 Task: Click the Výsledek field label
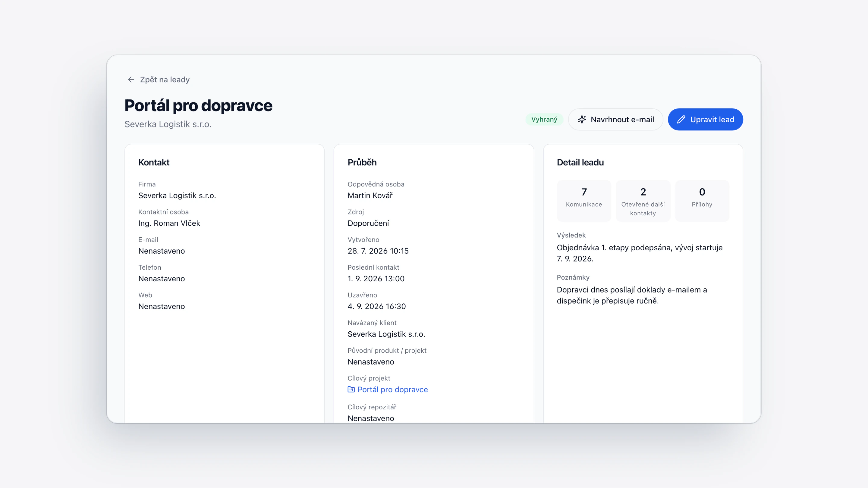[571, 235]
